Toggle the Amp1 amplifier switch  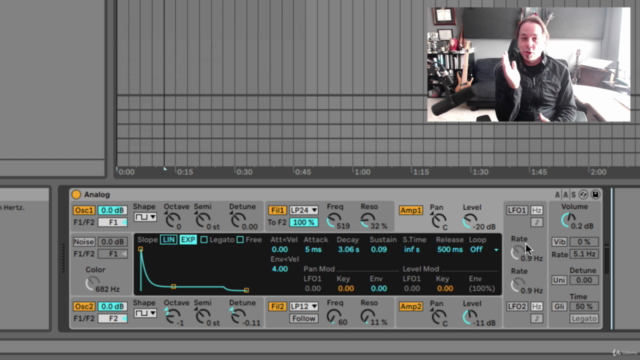[x=411, y=210]
